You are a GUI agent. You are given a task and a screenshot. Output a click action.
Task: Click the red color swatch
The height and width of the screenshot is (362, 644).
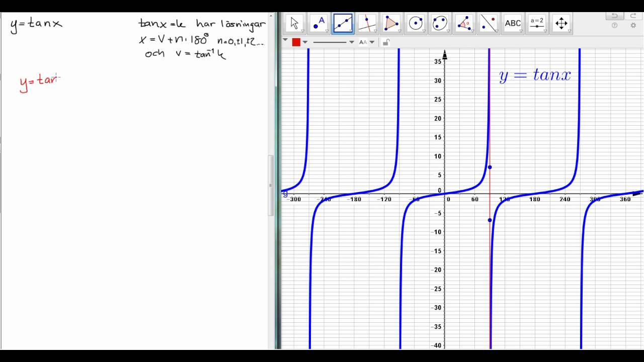296,42
